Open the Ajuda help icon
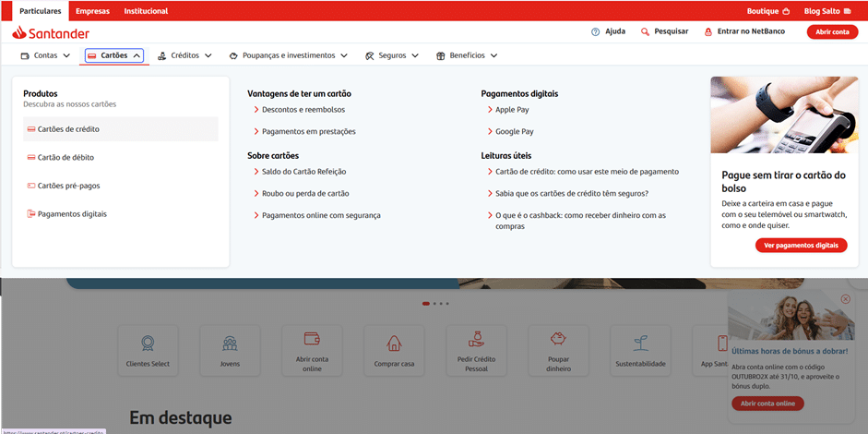The image size is (868, 434). (x=596, y=31)
